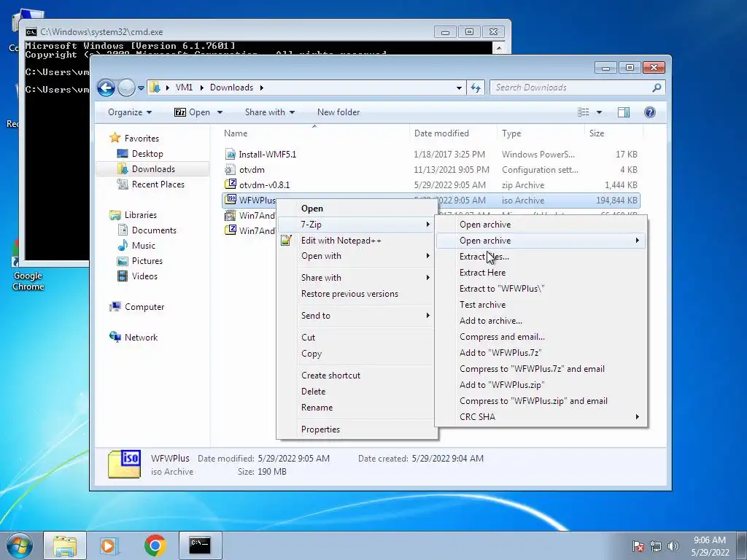Viewport: 747px width, 560px height.
Task: Click Test archive
Action: click(x=541, y=305)
